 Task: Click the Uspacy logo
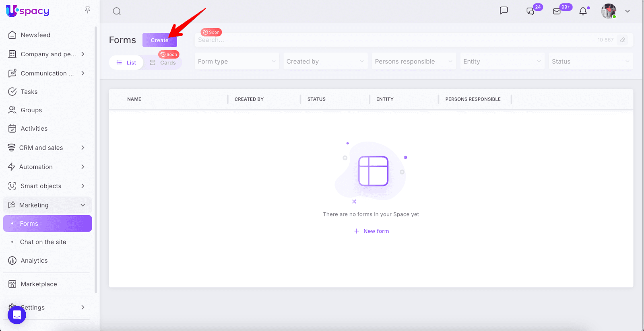[28, 11]
